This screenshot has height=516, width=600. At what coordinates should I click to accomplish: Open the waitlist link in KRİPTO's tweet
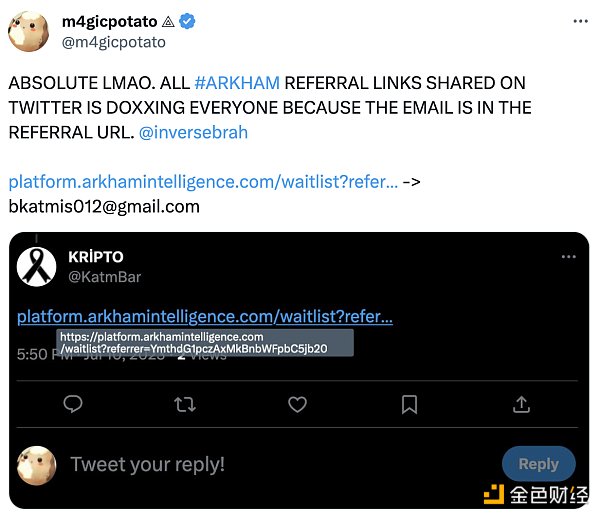pos(205,317)
